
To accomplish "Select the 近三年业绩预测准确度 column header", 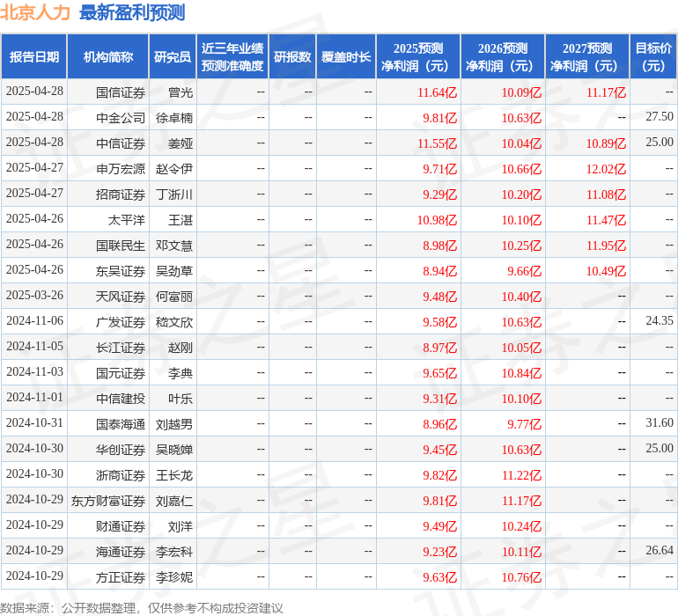I will point(232,56).
